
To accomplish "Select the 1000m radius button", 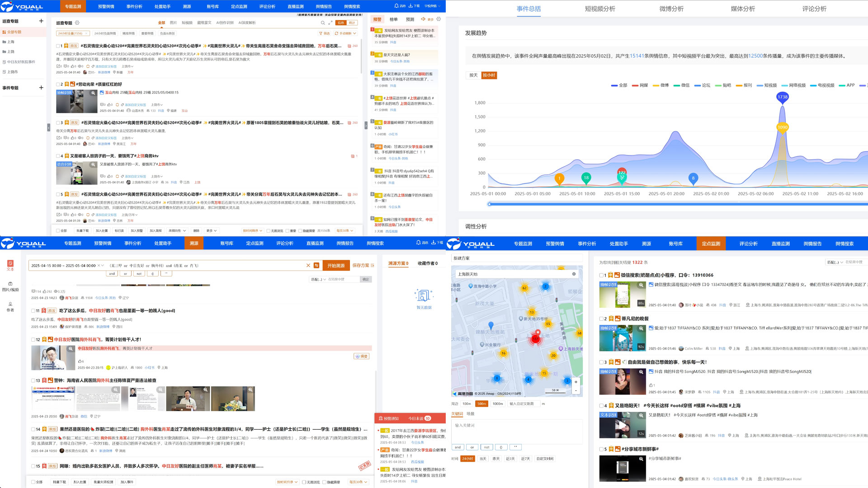I will (497, 404).
